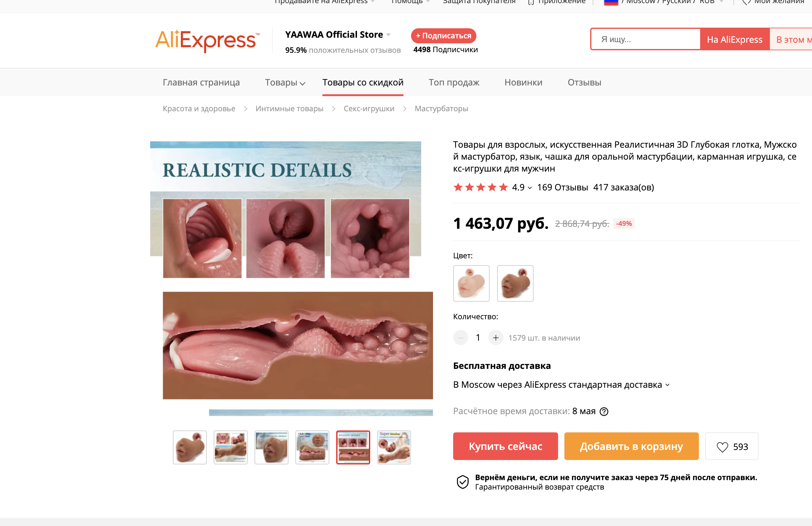Image resolution: width=812 pixels, height=526 pixels.
Task: Select the light color variant swatch
Action: click(471, 283)
